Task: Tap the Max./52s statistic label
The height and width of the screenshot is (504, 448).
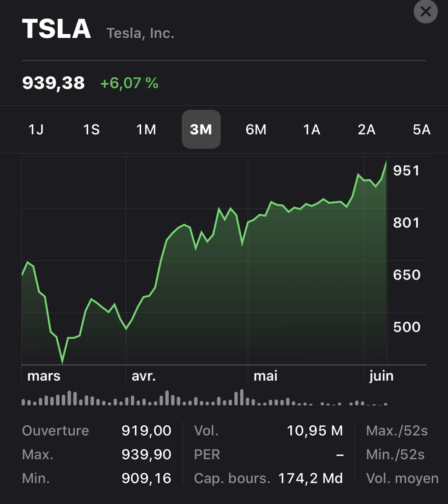Action: pos(397,431)
